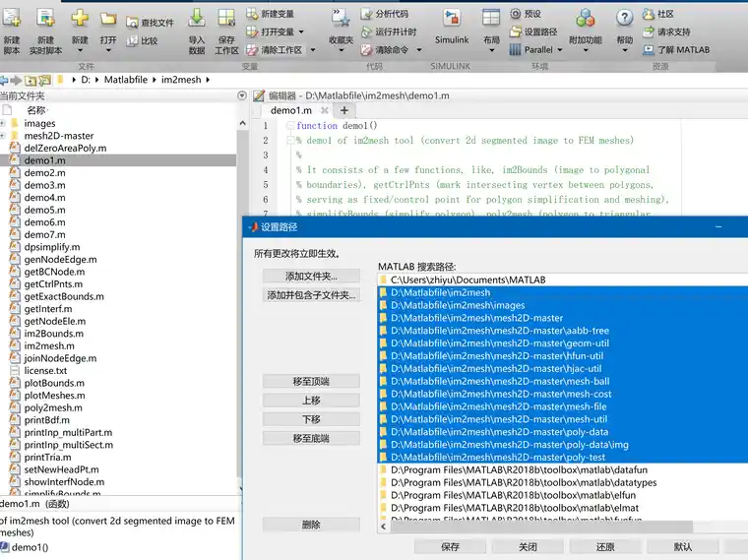The image size is (748, 560).
Task: Click the New Live Script (新建实时脚本) icon
Action: coord(46,18)
